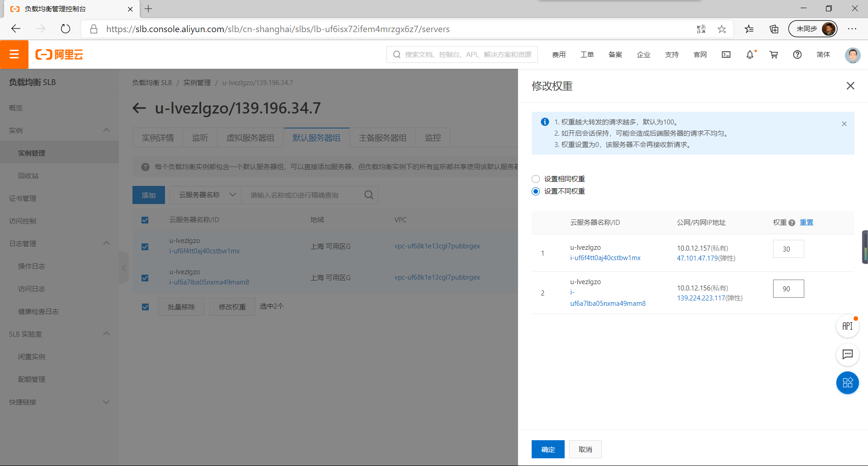Switch to the 监控 tab

[433, 138]
